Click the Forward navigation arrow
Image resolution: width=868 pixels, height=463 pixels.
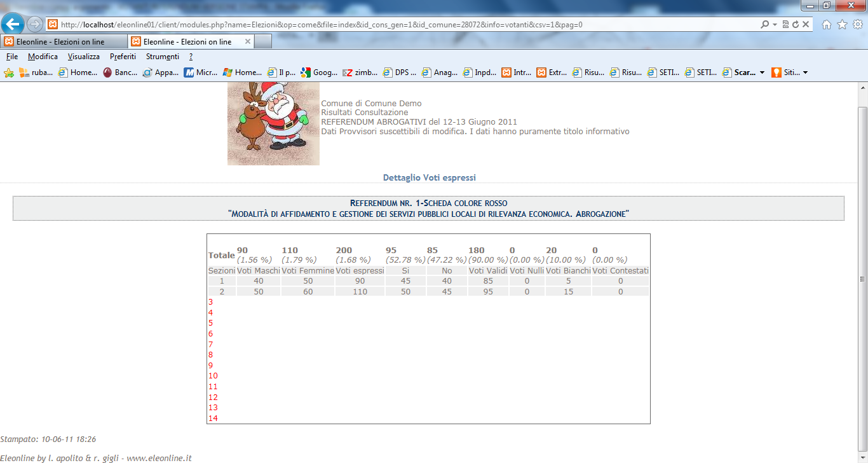click(x=36, y=24)
